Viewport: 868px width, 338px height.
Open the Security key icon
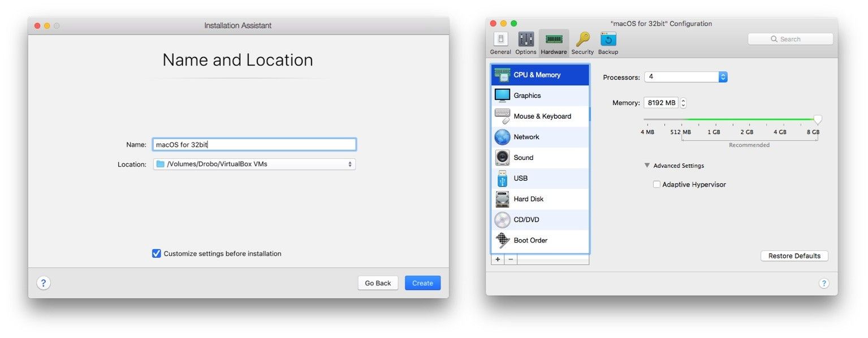582,43
